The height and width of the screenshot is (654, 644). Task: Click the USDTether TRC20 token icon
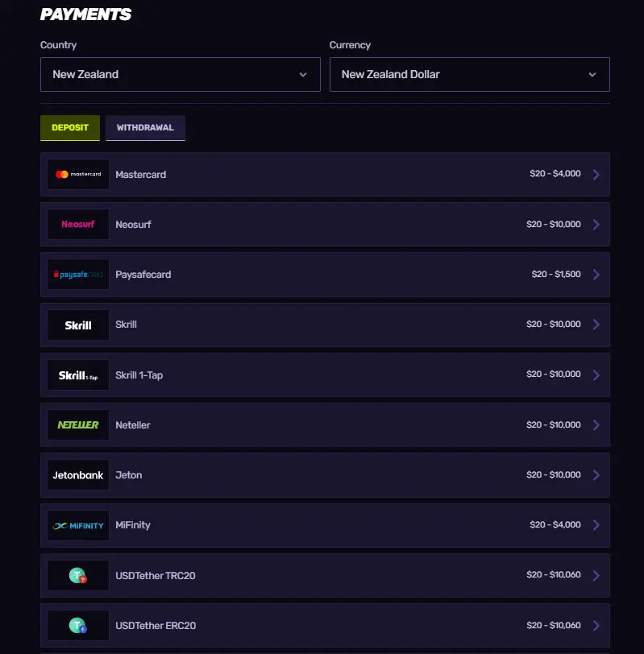point(77,575)
